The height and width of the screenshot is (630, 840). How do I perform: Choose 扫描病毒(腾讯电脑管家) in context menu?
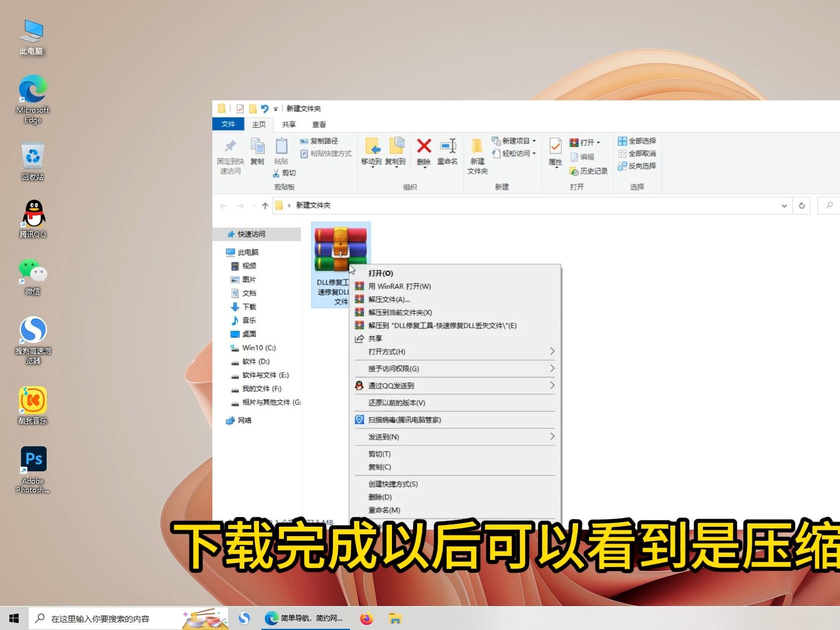(455, 420)
